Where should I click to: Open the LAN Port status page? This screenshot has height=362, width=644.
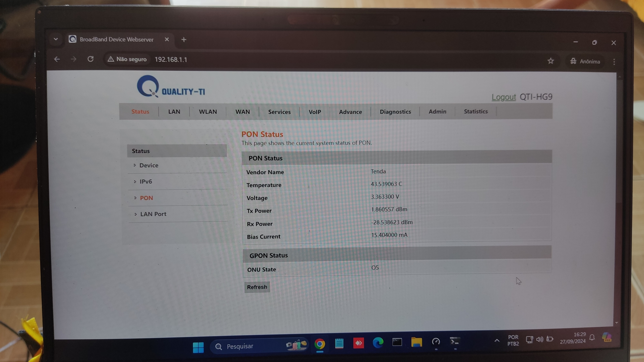pyautogui.click(x=153, y=214)
